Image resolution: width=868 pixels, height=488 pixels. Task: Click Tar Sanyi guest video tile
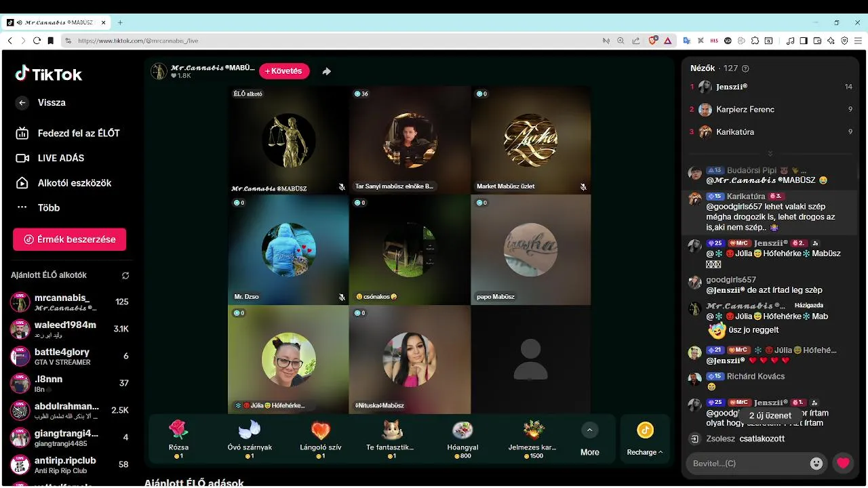(410, 140)
